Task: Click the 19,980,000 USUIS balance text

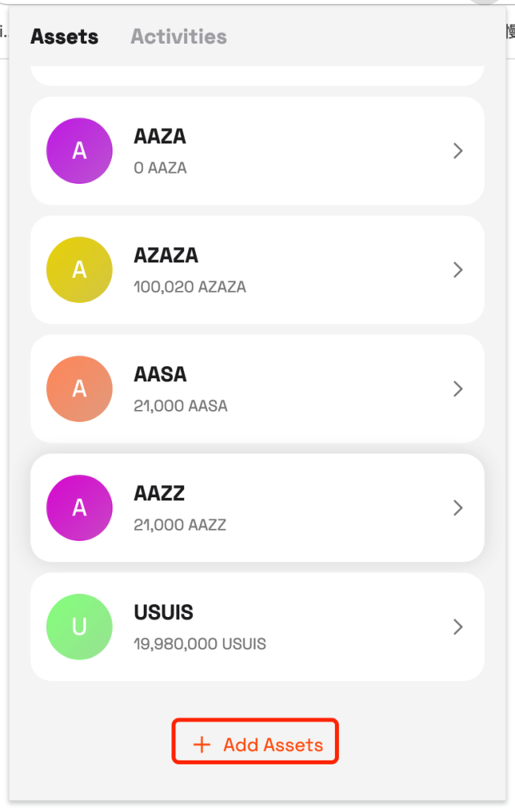Action: pyautogui.click(x=200, y=644)
